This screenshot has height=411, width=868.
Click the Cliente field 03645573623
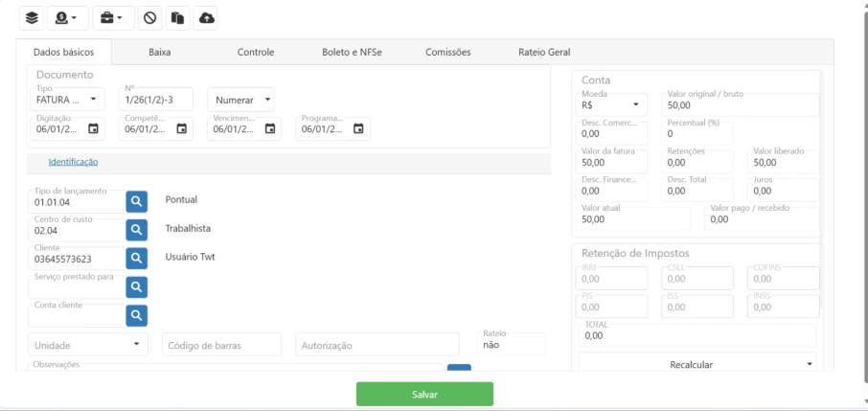[x=77, y=258]
